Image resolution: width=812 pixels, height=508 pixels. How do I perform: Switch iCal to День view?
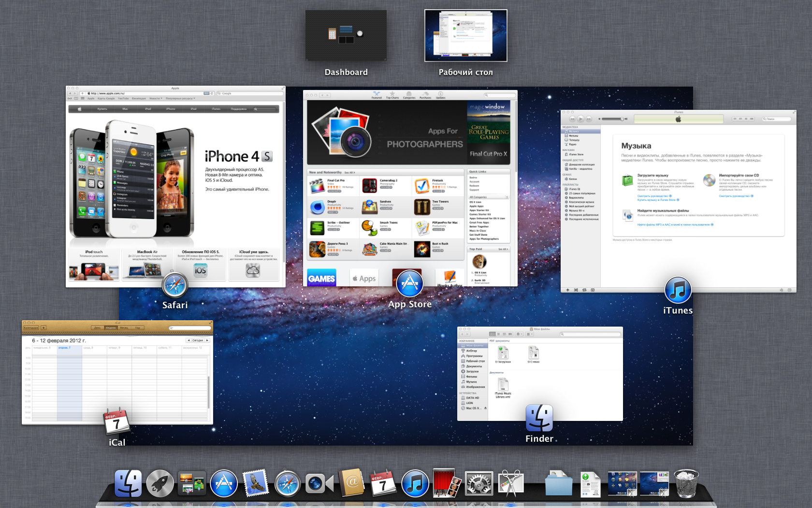pos(98,328)
